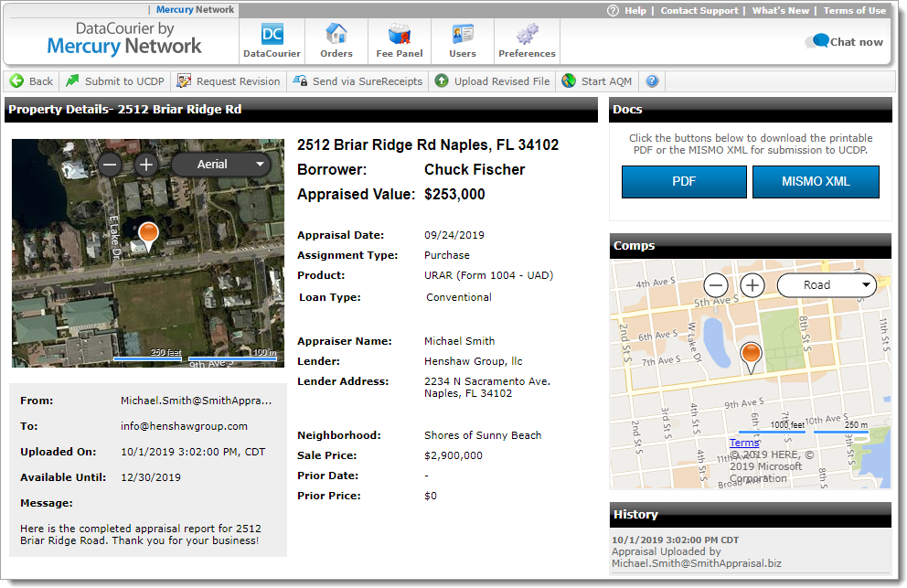The image size is (907, 588).
Task: Download the PDF document
Action: click(683, 182)
